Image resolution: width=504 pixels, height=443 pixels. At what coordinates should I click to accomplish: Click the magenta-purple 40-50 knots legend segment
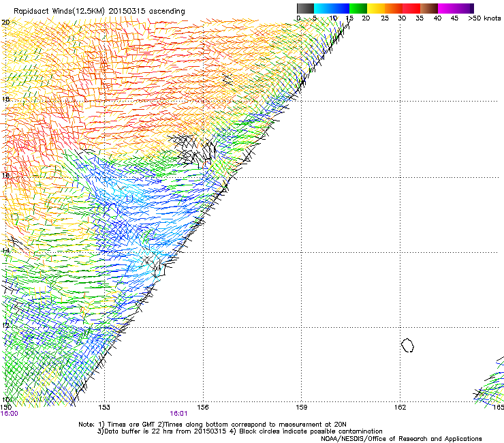(x=456, y=8)
